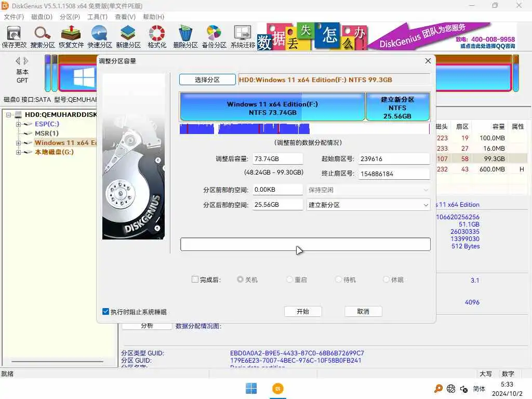Viewport: 532px width, 399px height.
Task: Click the blue data distribution map
Action: tap(304, 129)
